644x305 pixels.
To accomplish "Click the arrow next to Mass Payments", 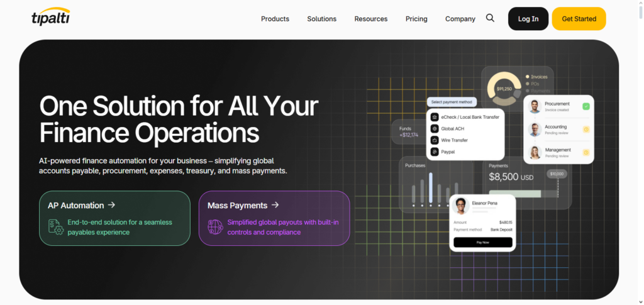I will (275, 205).
